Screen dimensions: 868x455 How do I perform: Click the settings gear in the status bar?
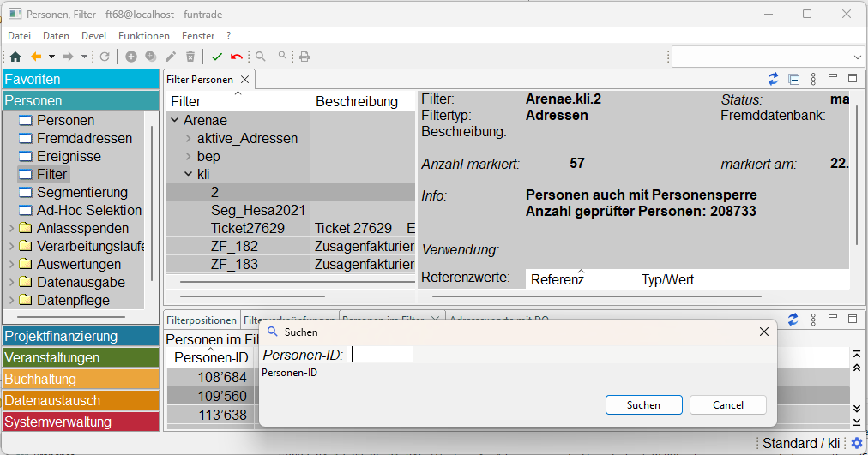pyautogui.click(x=856, y=443)
